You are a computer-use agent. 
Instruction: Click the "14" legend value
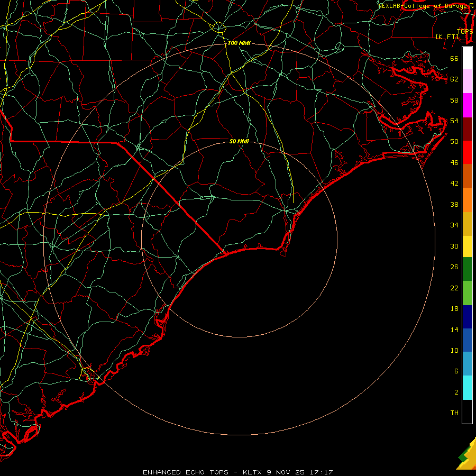click(x=454, y=329)
